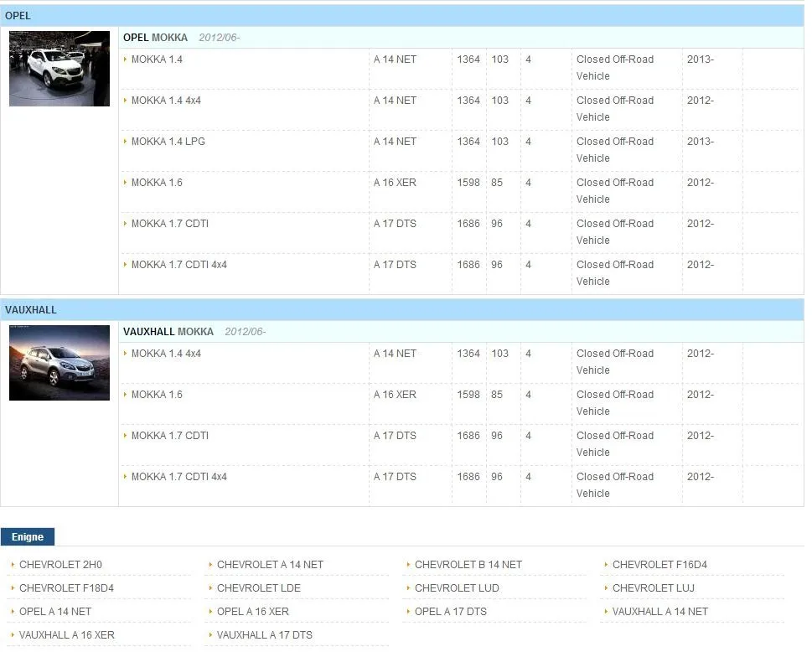This screenshot has width=812, height=652.
Task: Open VAUXHALL MOKKA 2012/06- model heading
Action: tap(194, 332)
